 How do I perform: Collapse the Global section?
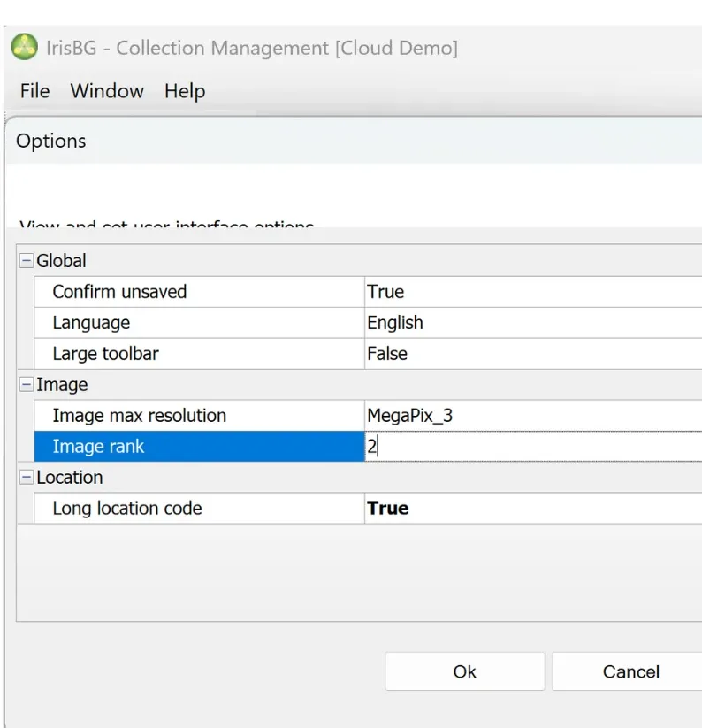coord(27,260)
